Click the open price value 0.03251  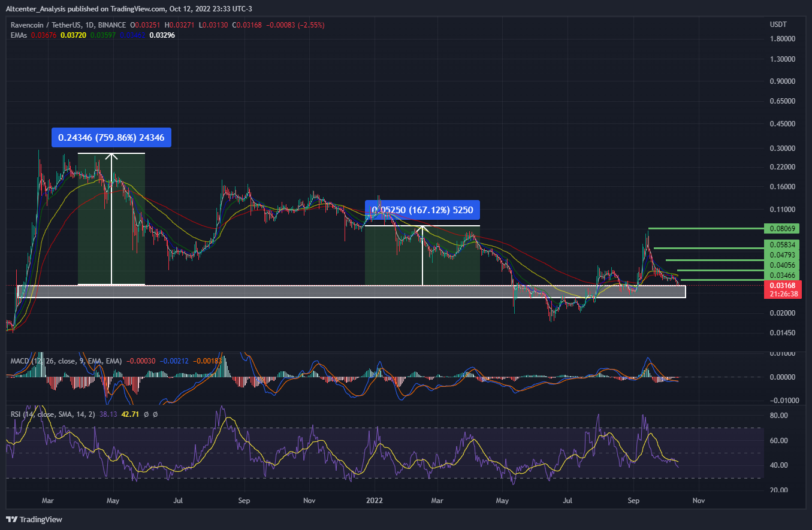147,25
